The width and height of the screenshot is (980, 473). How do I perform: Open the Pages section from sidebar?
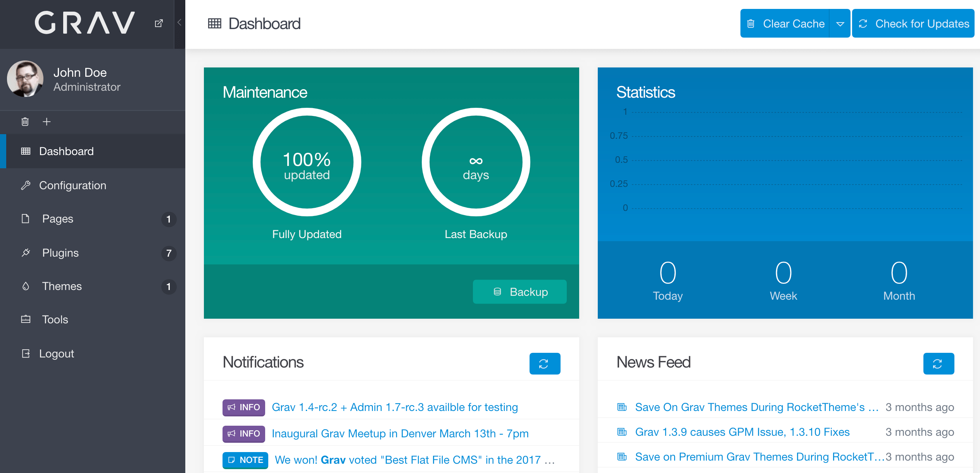(57, 219)
